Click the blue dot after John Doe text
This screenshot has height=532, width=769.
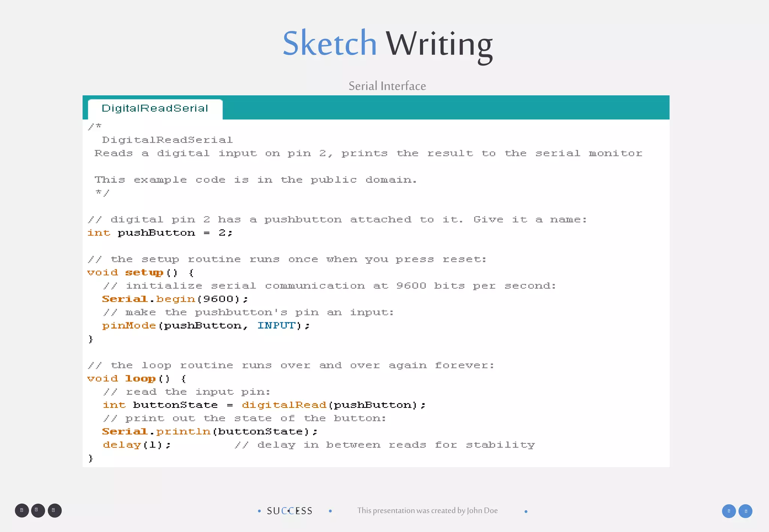(526, 511)
